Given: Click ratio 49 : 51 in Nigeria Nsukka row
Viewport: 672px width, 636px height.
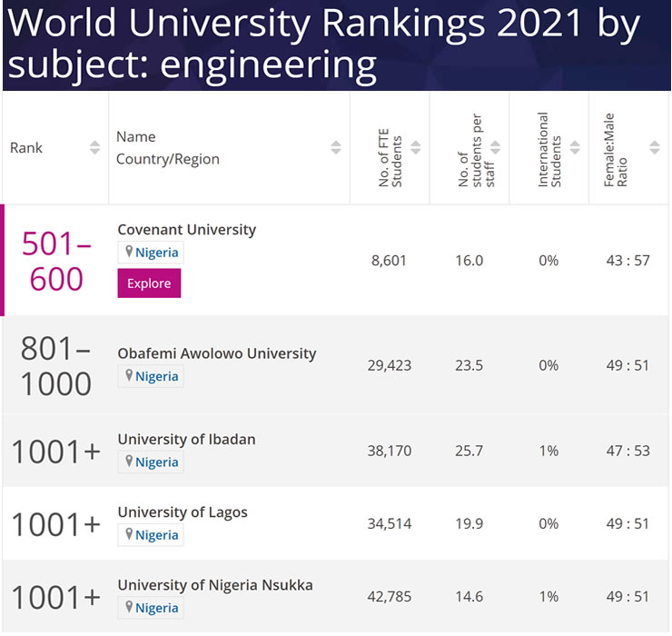Looking at the screenshot, I should pyautogui.click(x=628, y=597).
